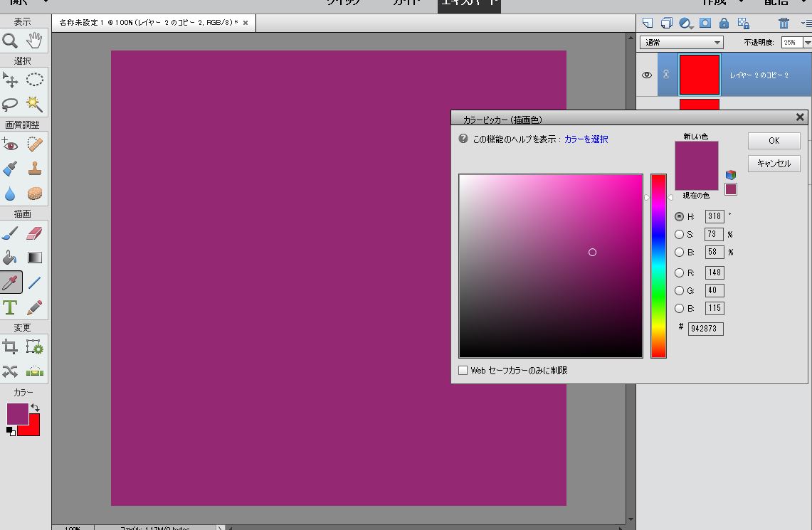
Task: Select the G green radio button
Action: pos(679,291)
